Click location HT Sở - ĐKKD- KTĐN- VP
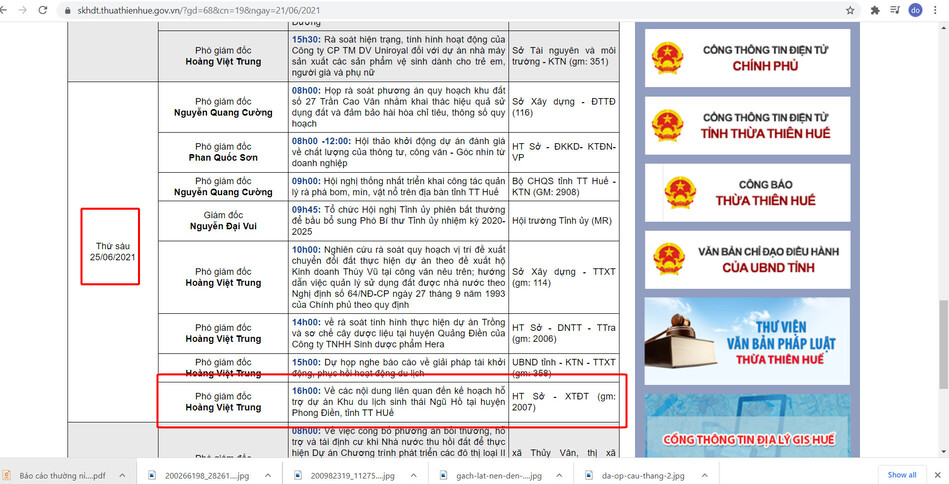949x484 pixels. [564, 152]
